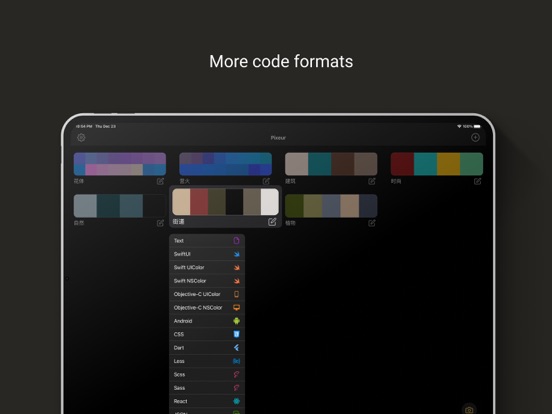Image resolution: width=552 pixels, height=414 pixels.
Task: Choose the Sass export format
Action: (x=207, y=388)
